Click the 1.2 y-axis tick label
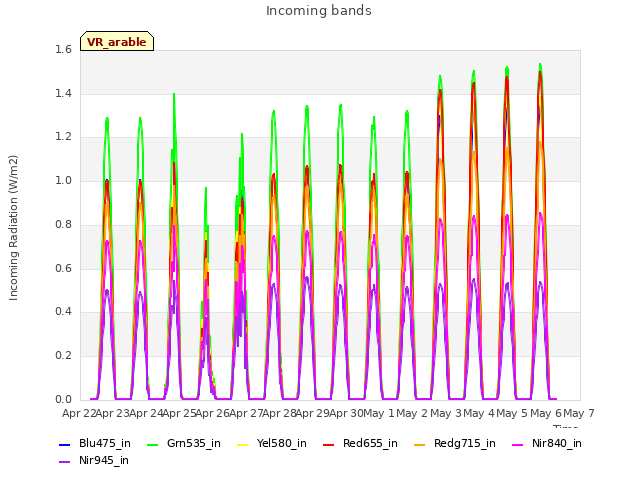The width and height of the screenshot is (640, 480). click(x=63, y=137)
